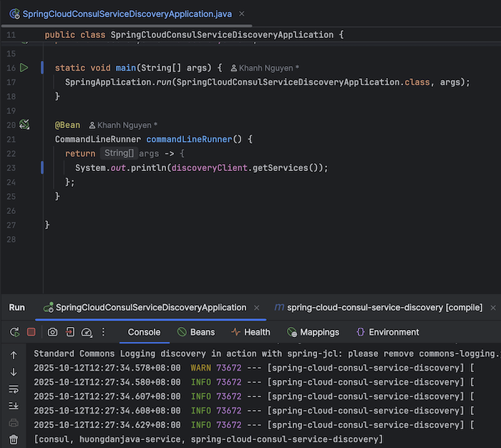The height and width of the screenshot is (448, 501).
Task: Close the SpringCloudConsulServiceDiscoveryApplication run tab
Action: click(x=257, y=307)
